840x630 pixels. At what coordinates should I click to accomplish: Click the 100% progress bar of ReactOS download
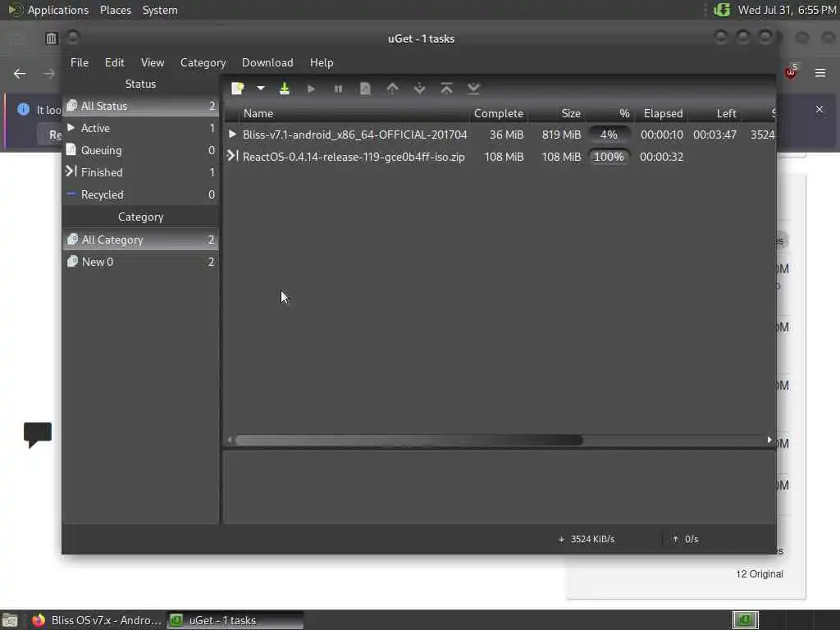(x=609, y=157)
